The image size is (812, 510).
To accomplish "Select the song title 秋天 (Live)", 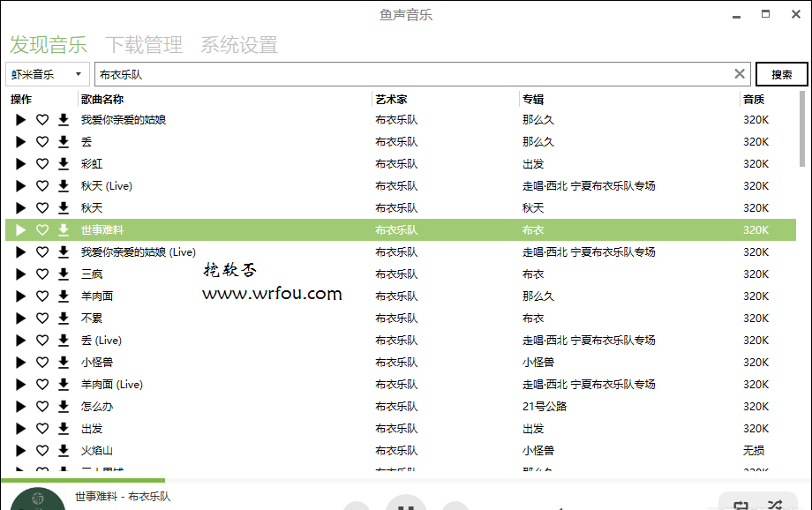I will [x=107, y=186].
